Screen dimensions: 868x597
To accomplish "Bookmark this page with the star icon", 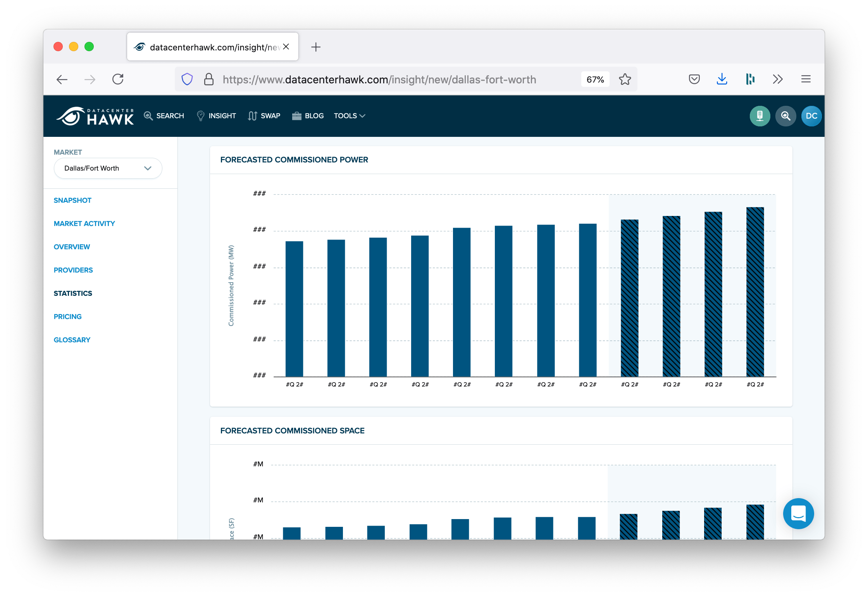I will 625,79.
